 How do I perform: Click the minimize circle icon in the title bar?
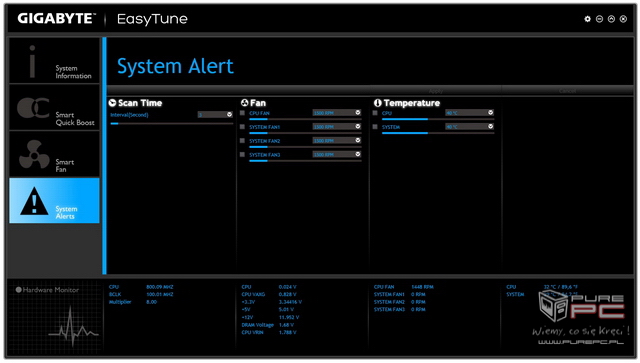click(x=599, y=19)
